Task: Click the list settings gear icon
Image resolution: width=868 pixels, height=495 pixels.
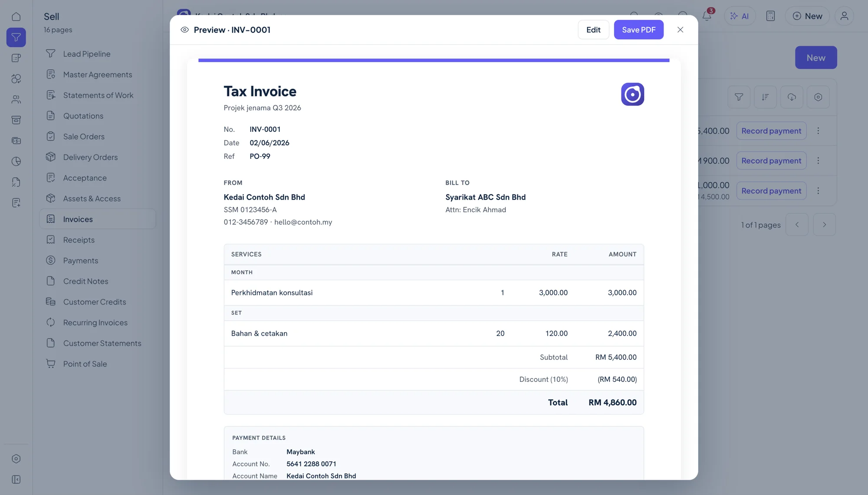Action: [x=818, y=97]
